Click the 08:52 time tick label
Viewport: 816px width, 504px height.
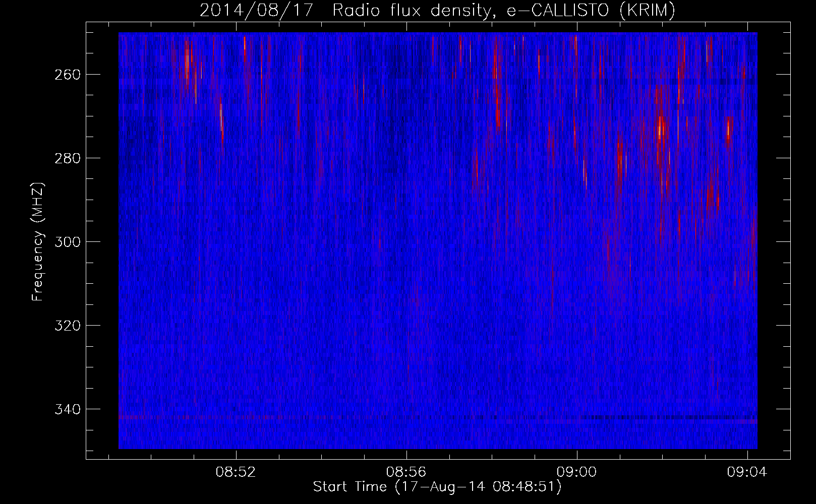pyautogui.click(x=236, y=472)
